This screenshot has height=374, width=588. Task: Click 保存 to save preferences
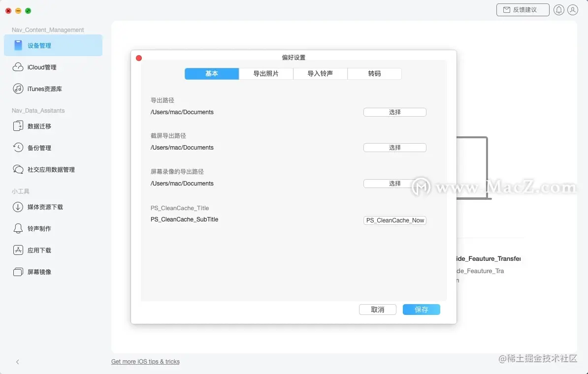coord(422,310)
